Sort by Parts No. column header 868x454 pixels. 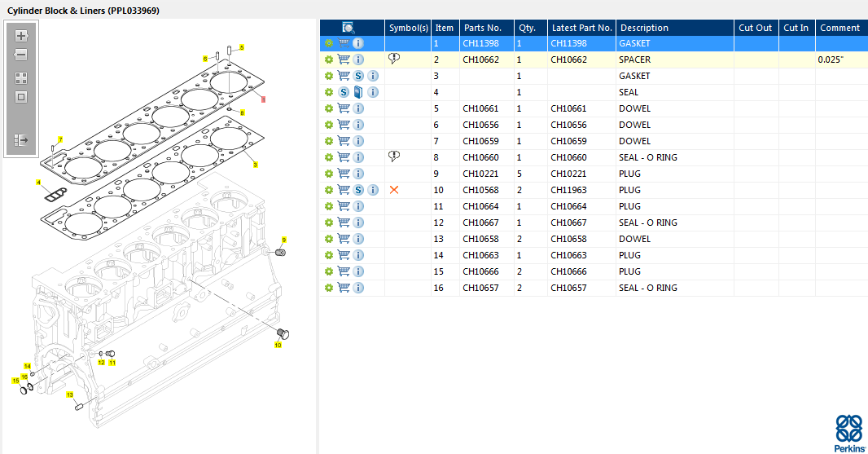(x=482, y=28)
